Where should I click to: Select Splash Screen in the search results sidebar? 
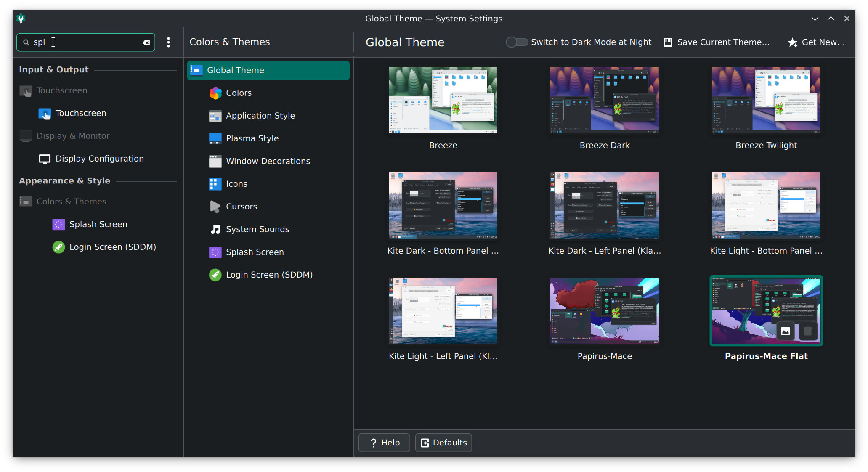click(98, 224)
